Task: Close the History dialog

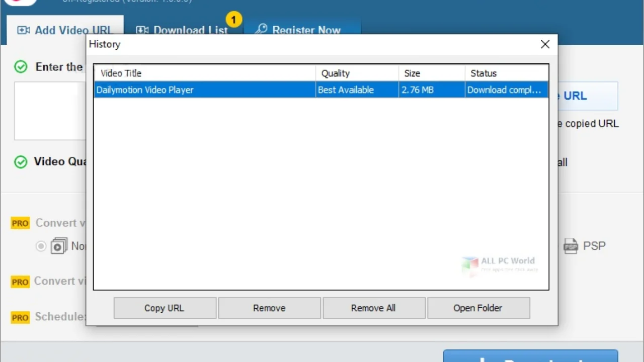Action: point(545,44)
